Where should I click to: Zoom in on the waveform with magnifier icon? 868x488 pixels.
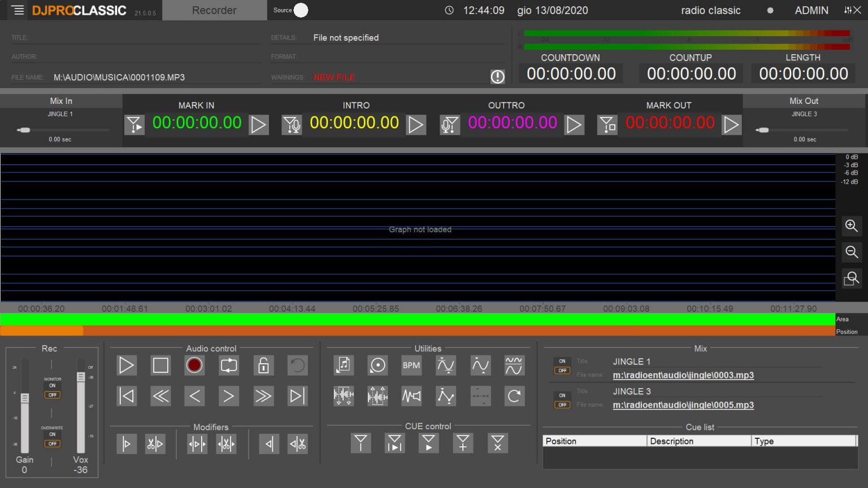(852, 226)
